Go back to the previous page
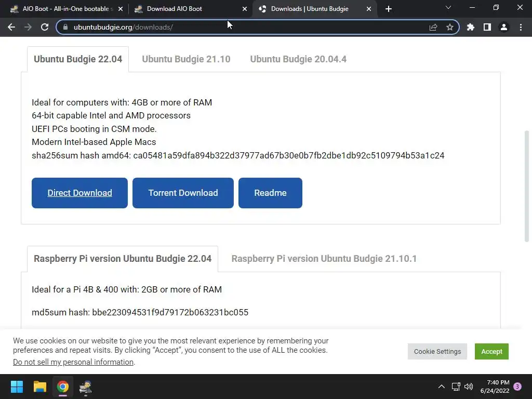 11,27
